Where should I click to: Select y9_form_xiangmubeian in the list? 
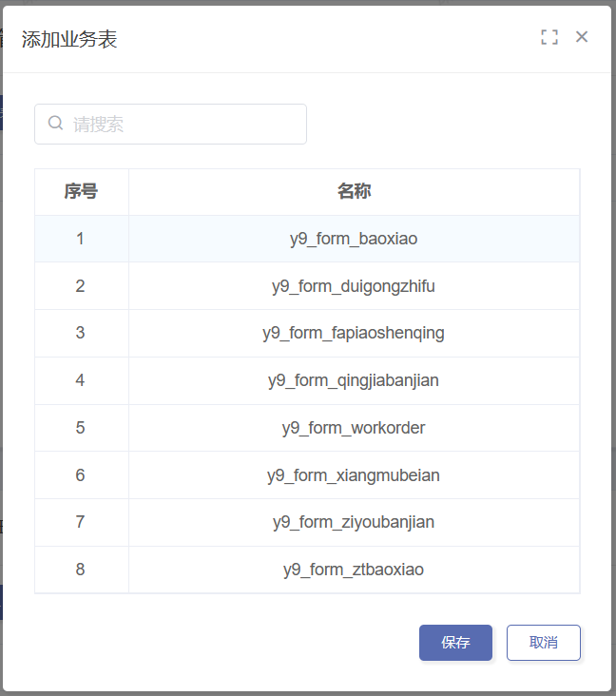[x=307, y=475]
